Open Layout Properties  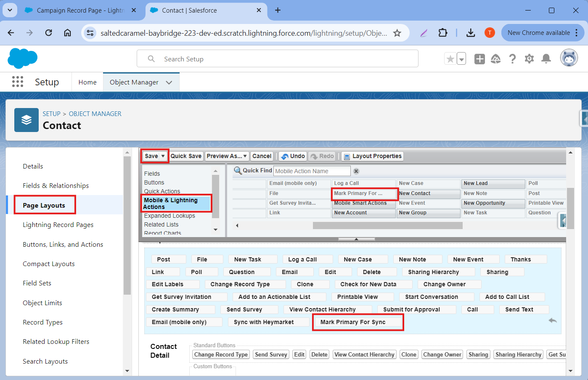point(373,156)
